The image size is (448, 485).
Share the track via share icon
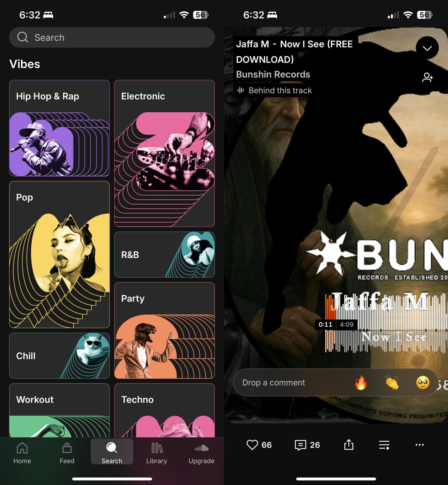(x=349, y=444)
